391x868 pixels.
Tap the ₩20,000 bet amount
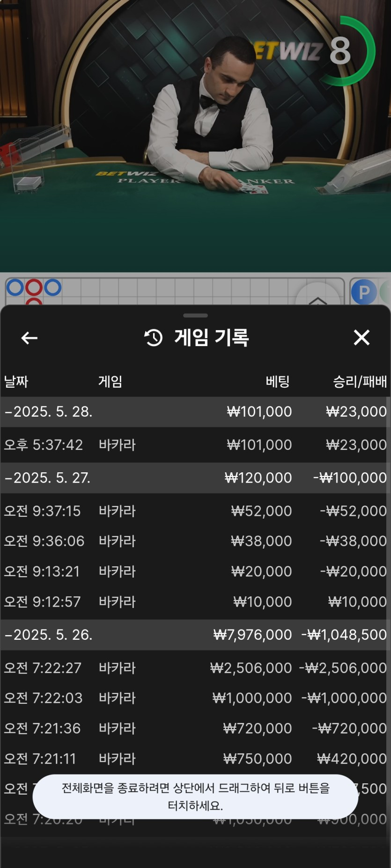tap(261, 571)
